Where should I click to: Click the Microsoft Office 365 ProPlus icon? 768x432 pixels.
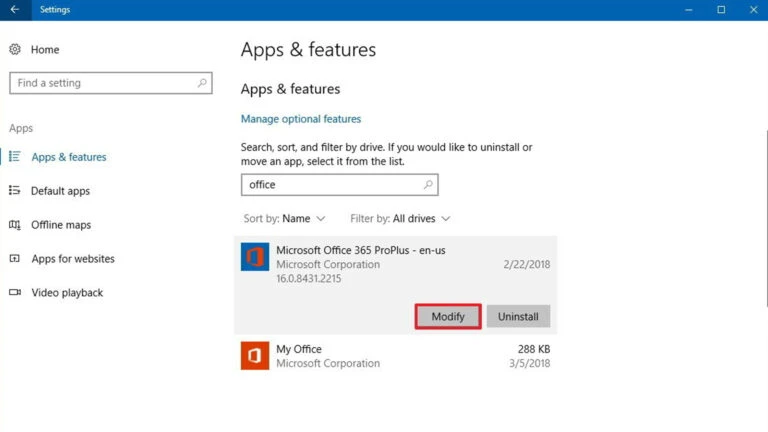[x=255, y=257]
